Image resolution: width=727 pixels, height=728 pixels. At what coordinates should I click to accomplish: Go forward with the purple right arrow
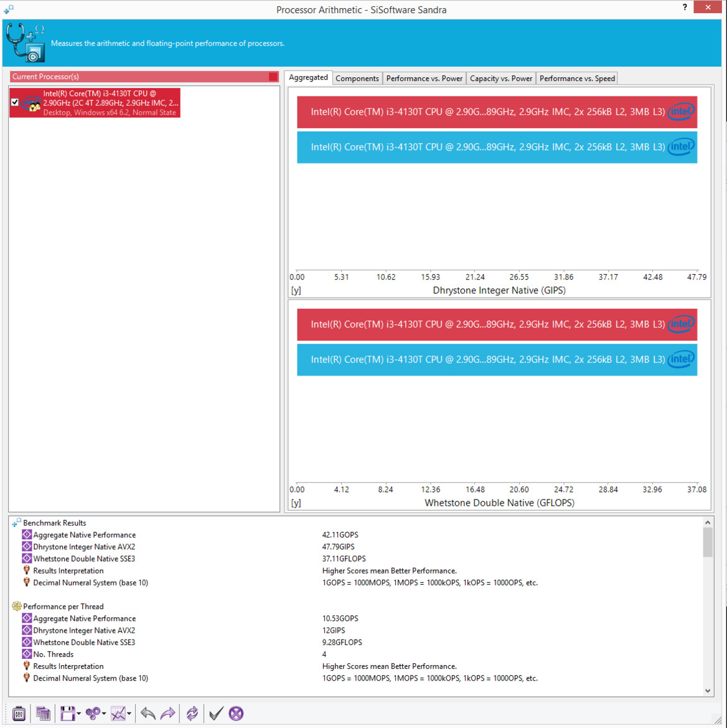167,713
